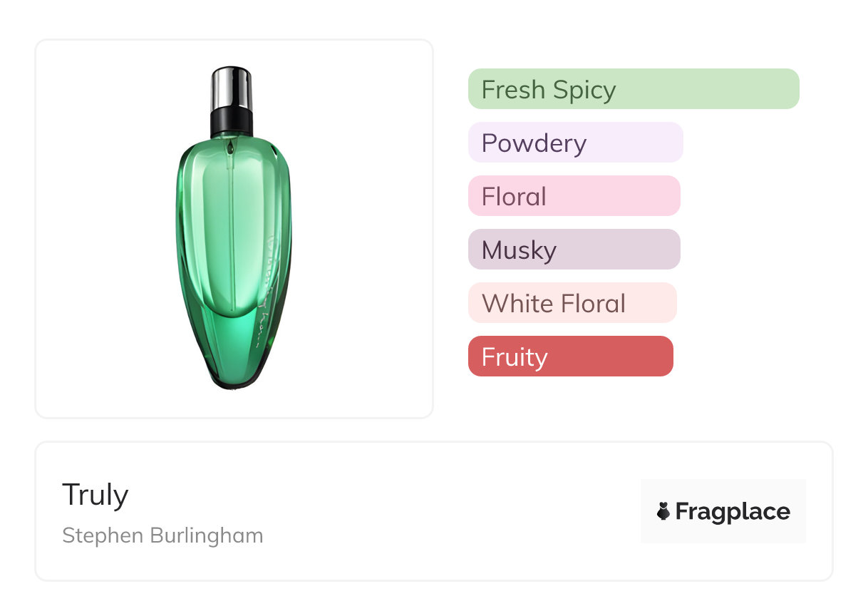868x616 pixels.
Task: Choose the Musky accord bar
Action: 574,250
